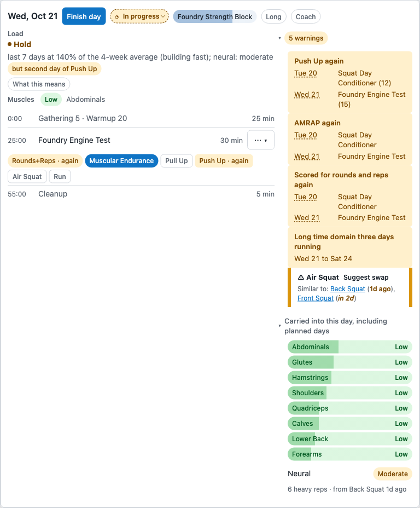Click Wed 21 in Scored for rounds warning
The image size is (420, 508).
(307, 218)
